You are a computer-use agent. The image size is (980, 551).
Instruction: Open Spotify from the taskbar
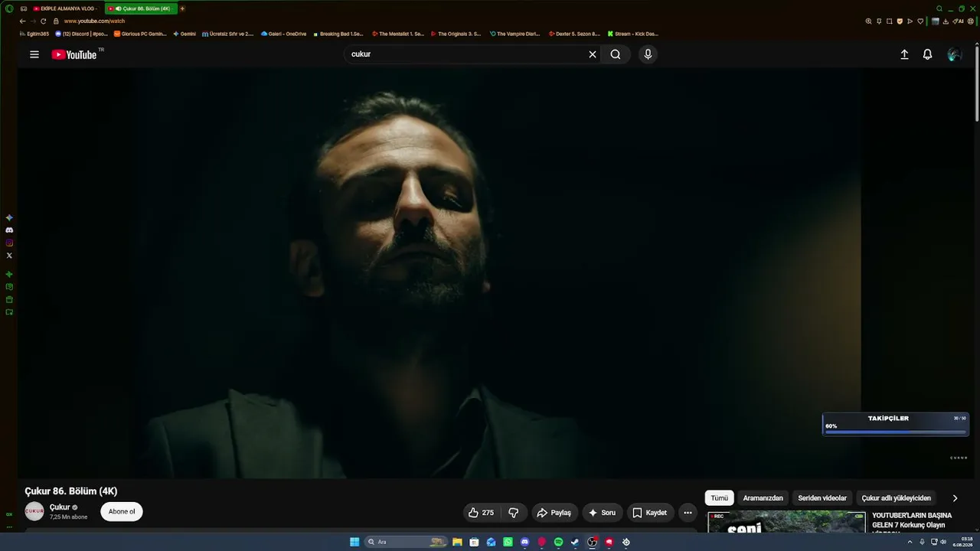(558, 542)
